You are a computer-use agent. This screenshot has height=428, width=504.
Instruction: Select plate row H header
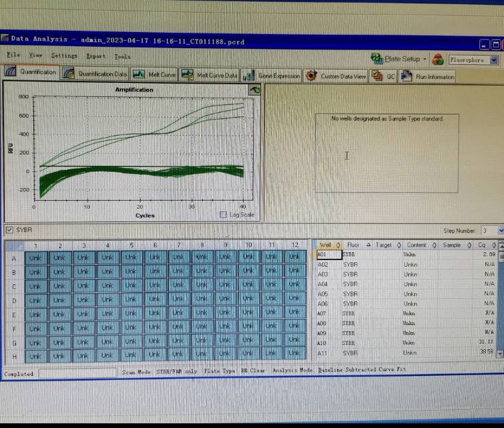pos(14,356)
